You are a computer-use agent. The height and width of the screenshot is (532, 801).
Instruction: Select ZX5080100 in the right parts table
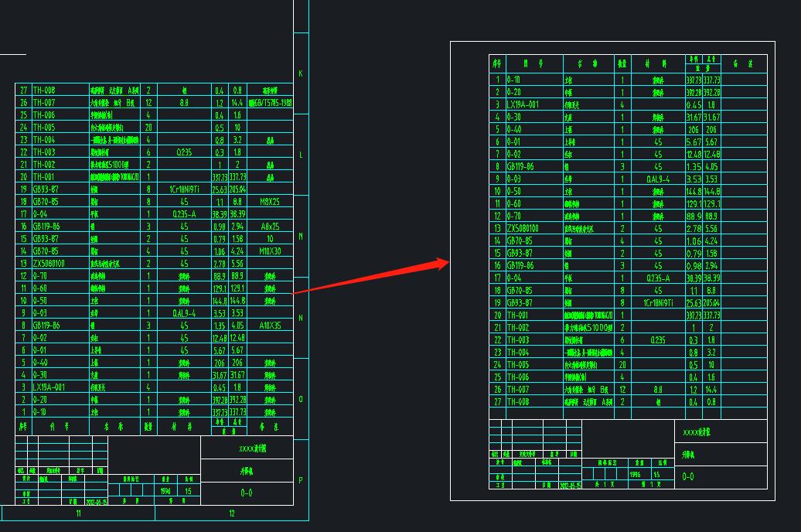point(523,228)
